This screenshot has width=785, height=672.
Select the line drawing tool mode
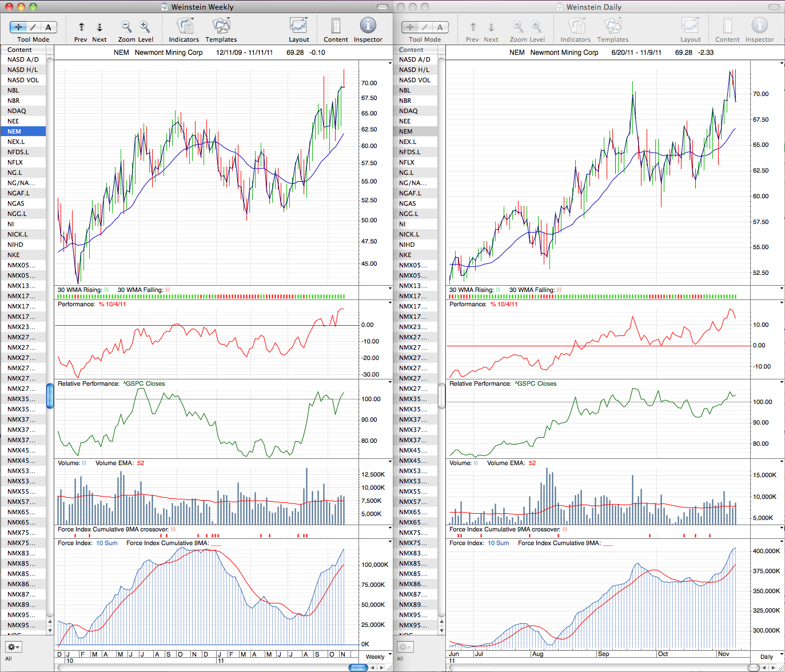33,27
